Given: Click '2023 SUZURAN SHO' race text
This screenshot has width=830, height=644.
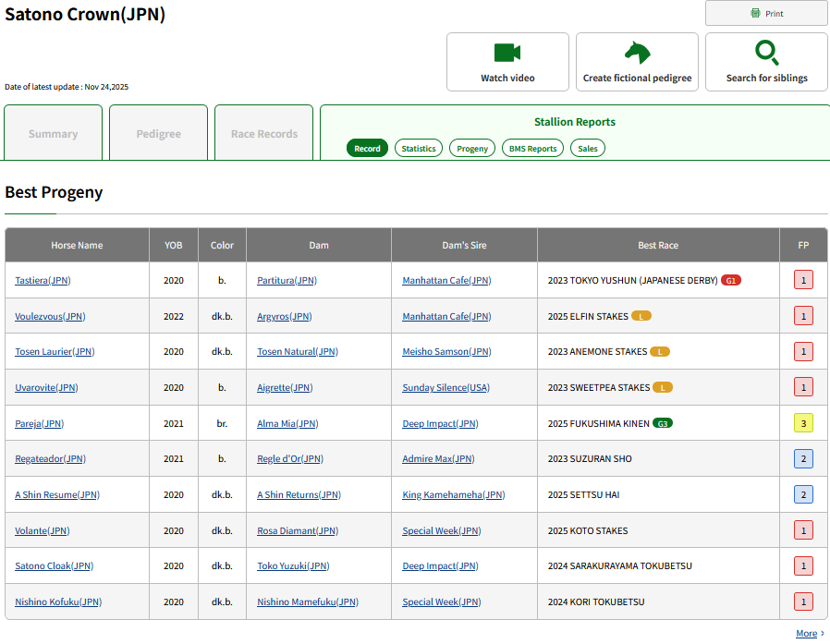Looking at the screenshot, I should click(x=590, y=459).
